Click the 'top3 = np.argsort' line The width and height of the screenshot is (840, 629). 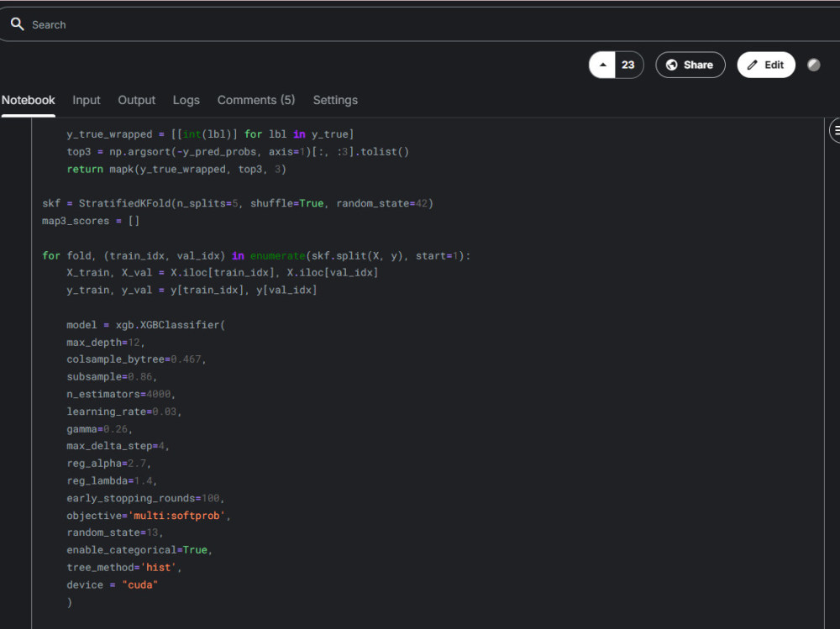pyautogui.click(x=238, y=152)
